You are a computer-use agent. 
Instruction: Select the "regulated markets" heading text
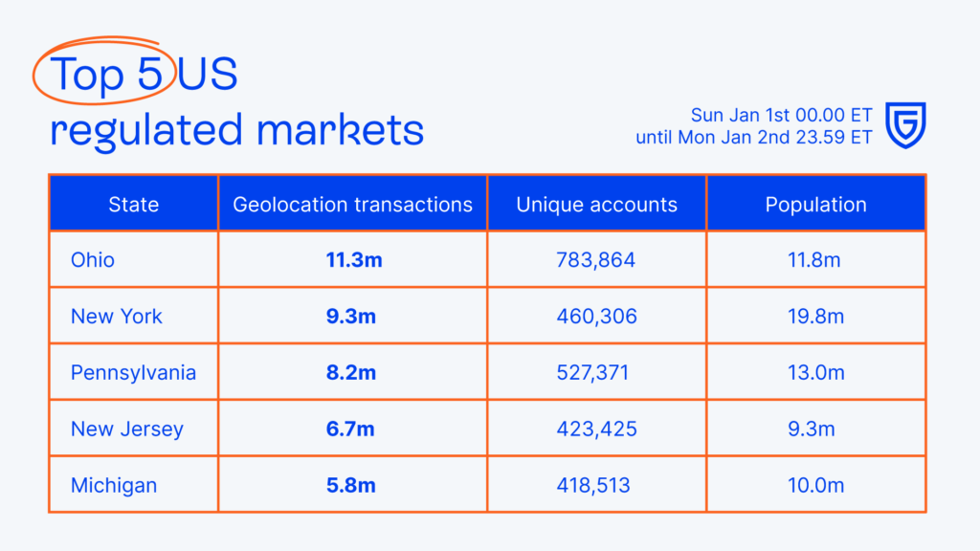coord(236,129)
